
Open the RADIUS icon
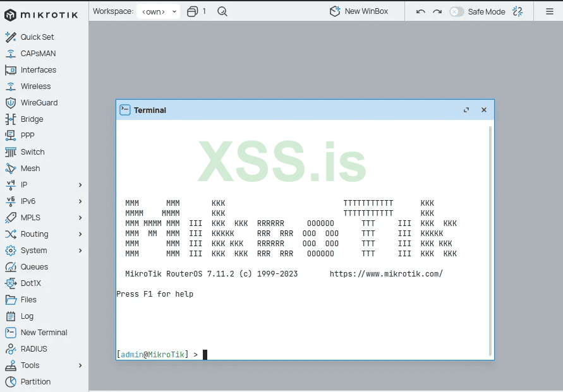click(11, 349)
